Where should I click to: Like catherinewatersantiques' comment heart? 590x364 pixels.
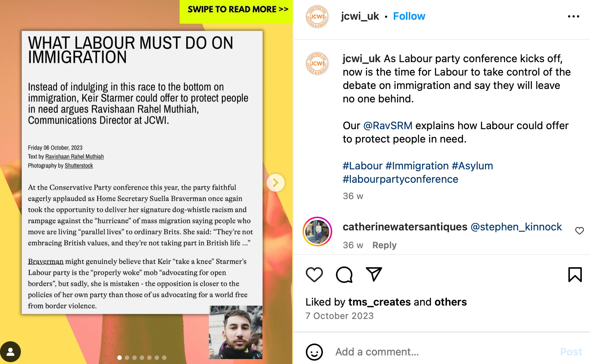pyautogui.click(x=580, y=231)
